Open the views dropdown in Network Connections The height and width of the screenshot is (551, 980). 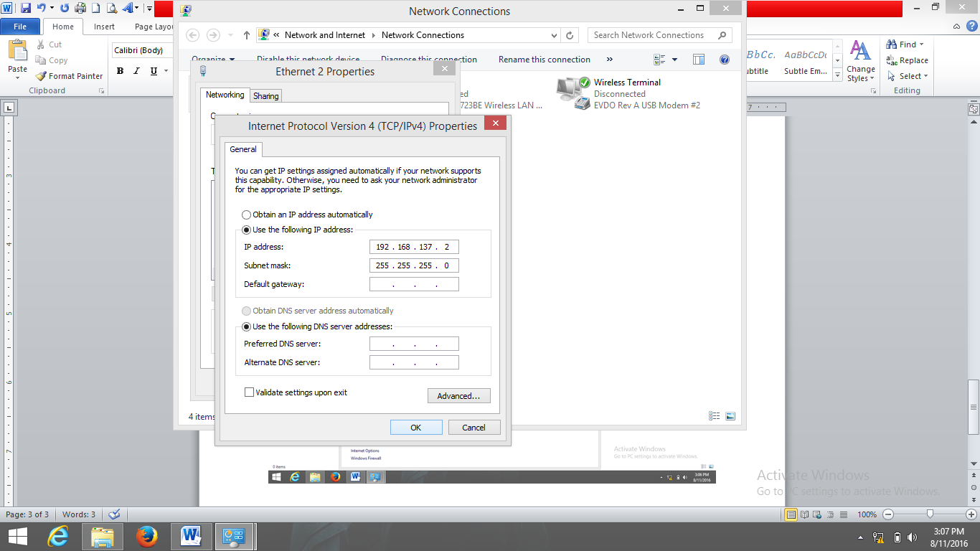673,60
